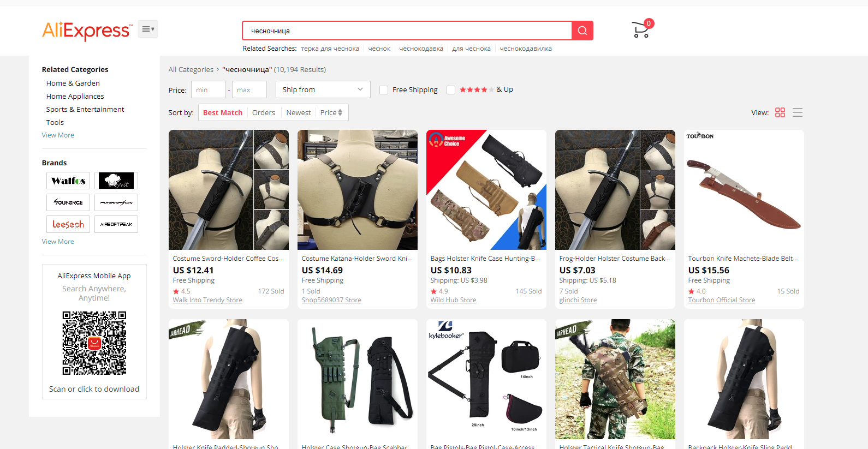The height and width of the screenshot is (449, 868).
Task: Select the Leeseph brand logo
Action: pyautogui.click(x=68, y=224)
